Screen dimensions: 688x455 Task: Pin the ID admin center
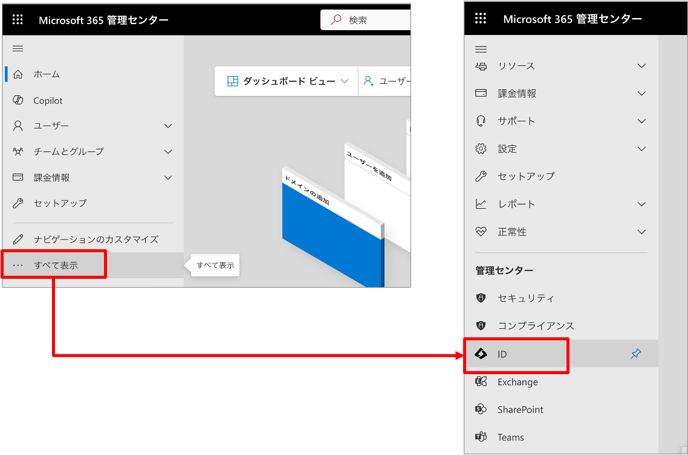point(636,354)
